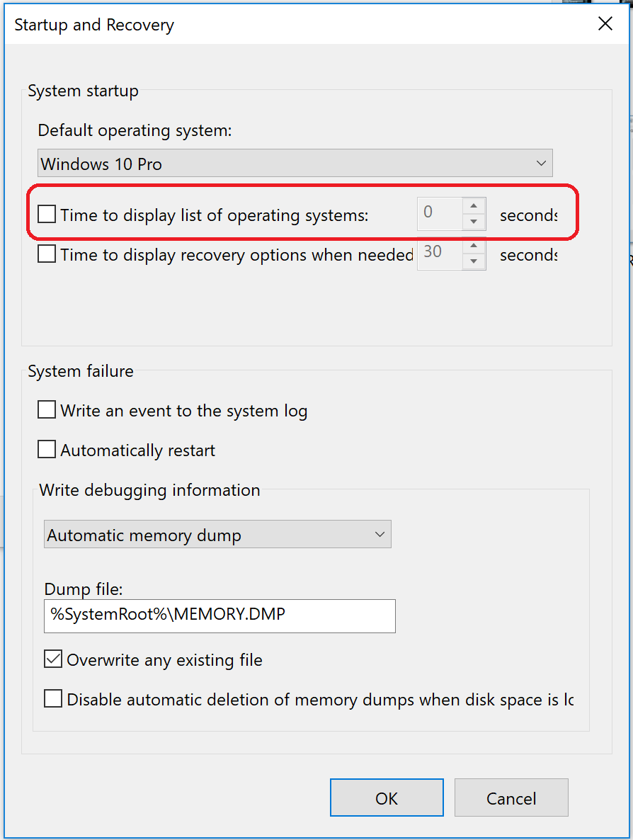Enable Time to display recovery options checkbox
Image resolution: width=633 pixels, height=840 pixels.
47,254
